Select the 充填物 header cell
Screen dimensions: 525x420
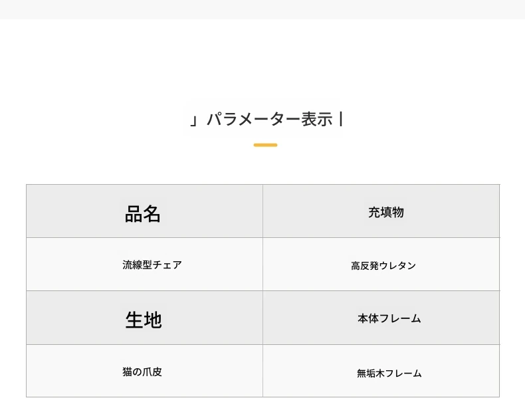click(381, 211)
